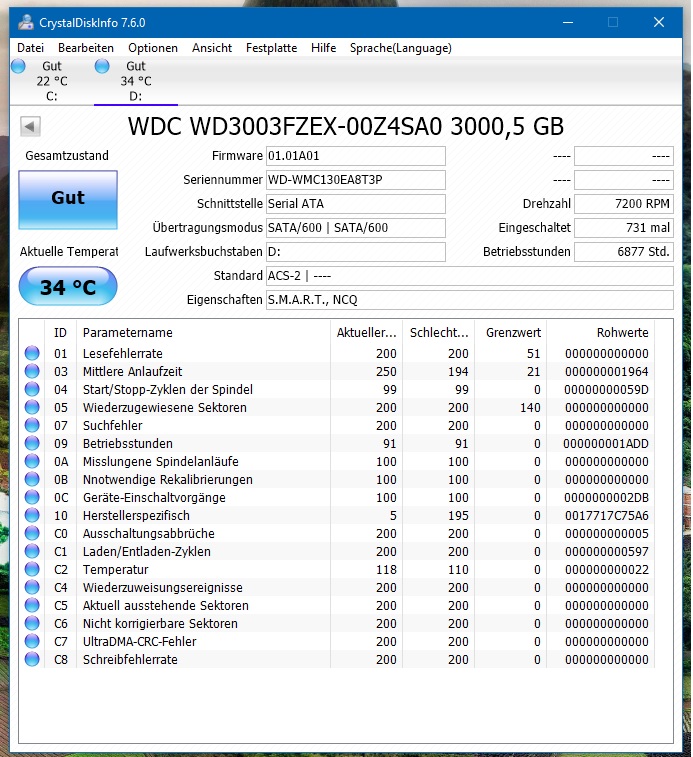Click the Rohwerte column header

(601, 332)
